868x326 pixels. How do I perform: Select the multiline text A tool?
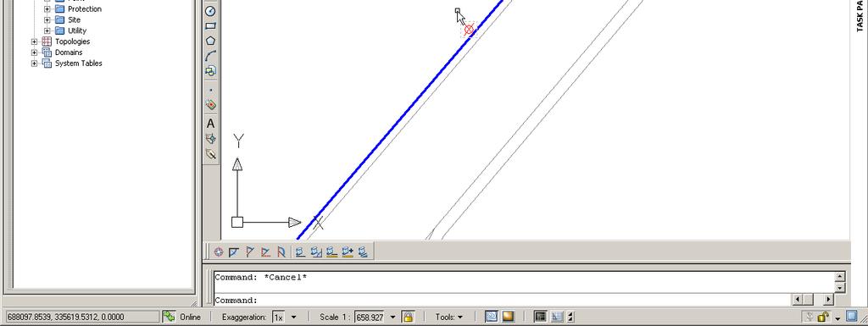[210, 124]
